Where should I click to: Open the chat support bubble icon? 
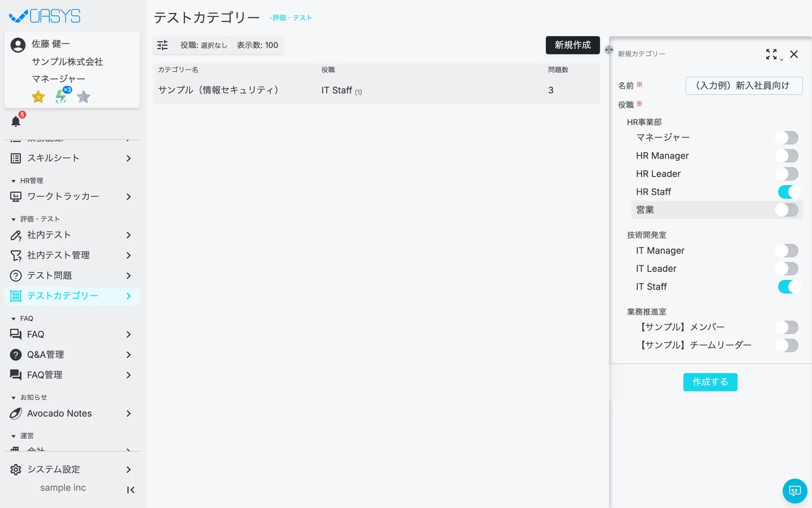point(795,491)
